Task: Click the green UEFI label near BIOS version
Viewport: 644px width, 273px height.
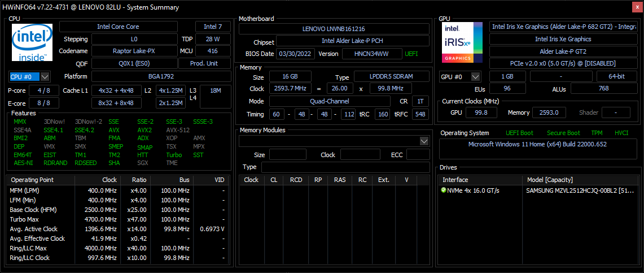Action: [411, 54]
